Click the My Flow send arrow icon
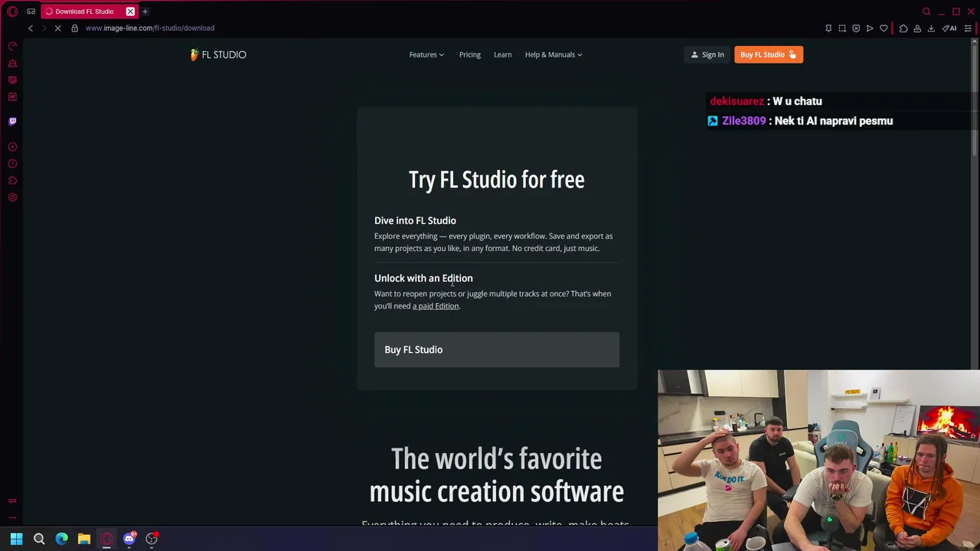This screenshot has height=551, width=980. tap(870, 28)
